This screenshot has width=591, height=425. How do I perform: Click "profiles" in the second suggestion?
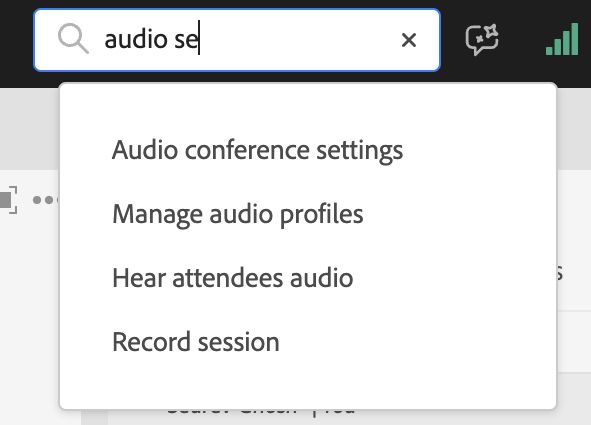322,215
